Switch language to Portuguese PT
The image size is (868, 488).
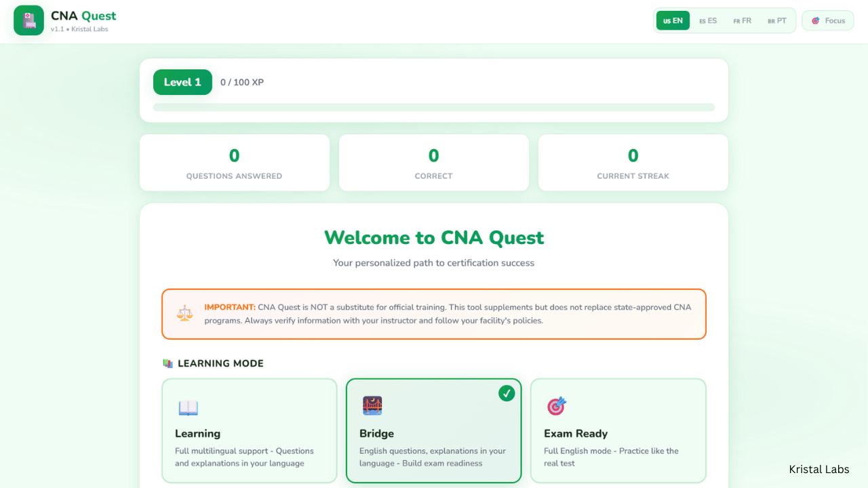777,21
